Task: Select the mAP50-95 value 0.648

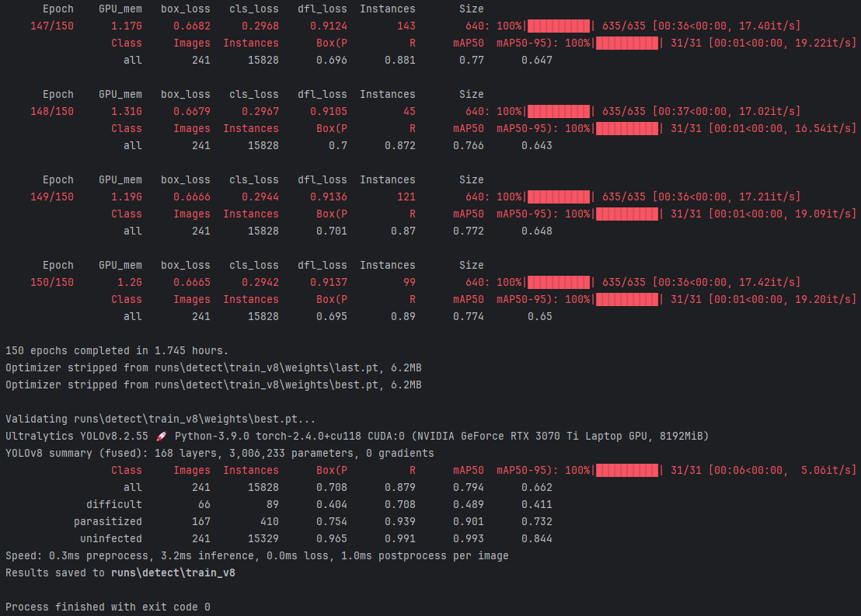Action: point(536,231)
